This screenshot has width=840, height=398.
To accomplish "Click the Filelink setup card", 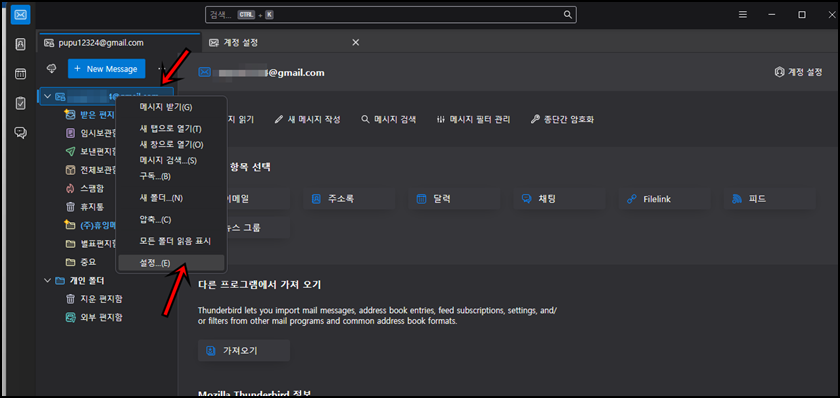I will point(665,199).
